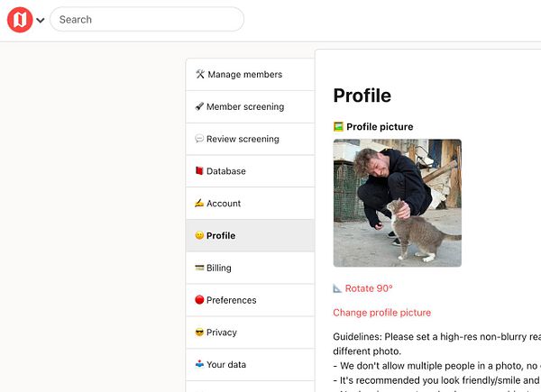Viewport: 541px width, 392px height.
Task: Click the red circle icon beside Preferences
Action: (x=199, y=300)
